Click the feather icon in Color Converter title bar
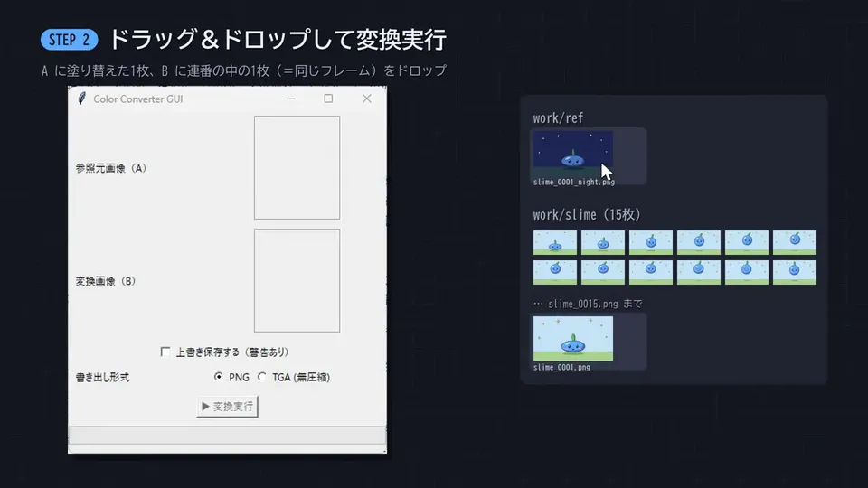 point(82,99)
